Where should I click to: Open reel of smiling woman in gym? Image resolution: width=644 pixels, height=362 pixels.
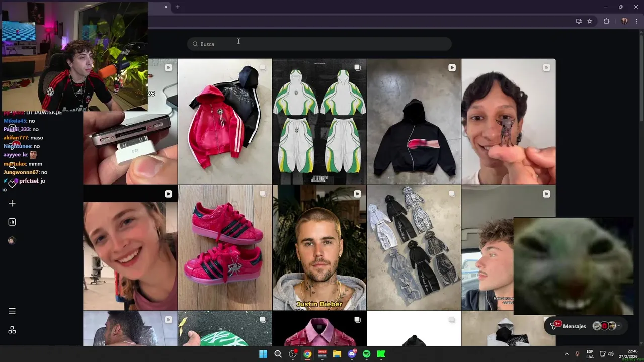[130, 247]
